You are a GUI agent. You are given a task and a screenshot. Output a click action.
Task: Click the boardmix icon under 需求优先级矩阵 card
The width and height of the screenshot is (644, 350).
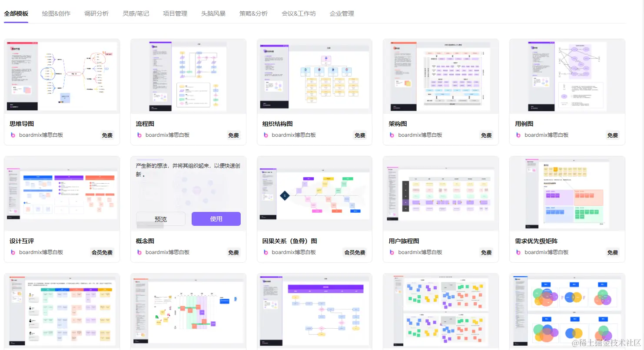[x=518, y=252]
